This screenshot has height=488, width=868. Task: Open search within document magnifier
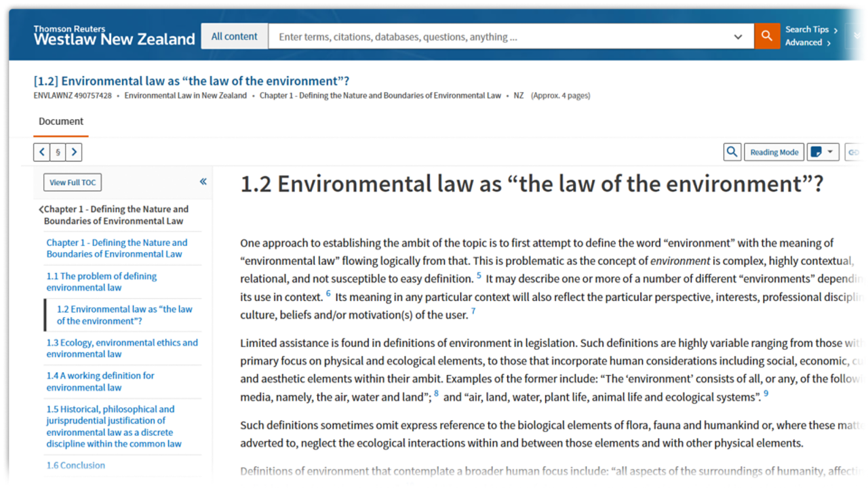click(x=732, y=152)
